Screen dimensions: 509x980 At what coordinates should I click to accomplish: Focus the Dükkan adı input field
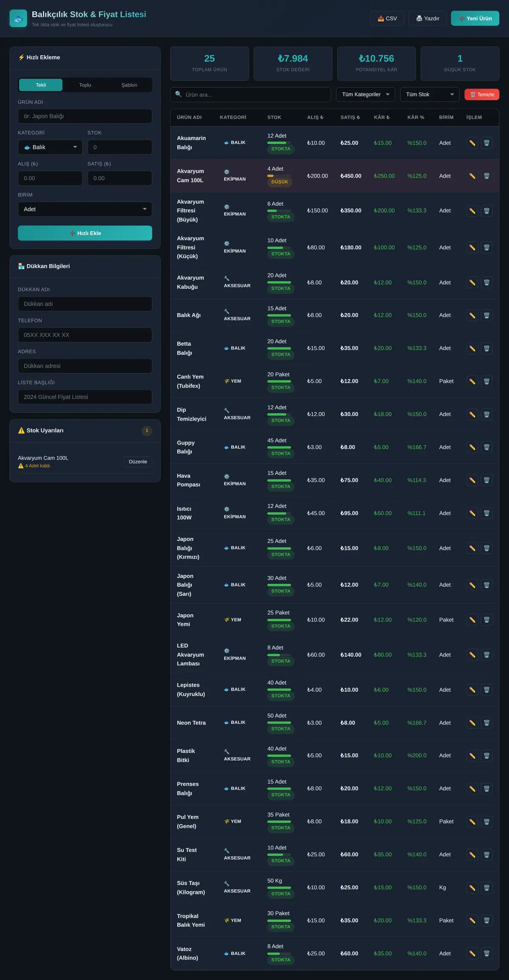(x=85, y=304)
